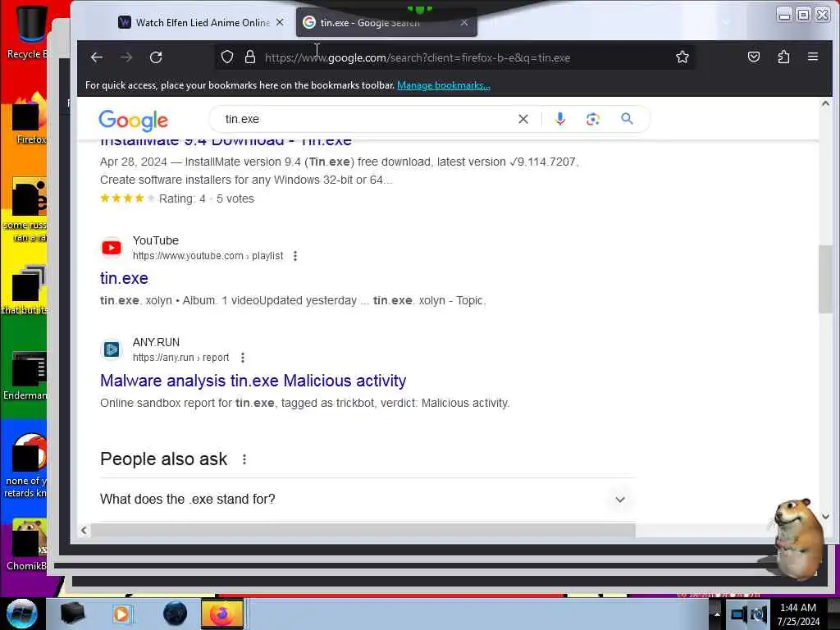Viewport: 840px width, 630px height.
Task: Click the volume speaker tray icon
Action: click(759, 614)
